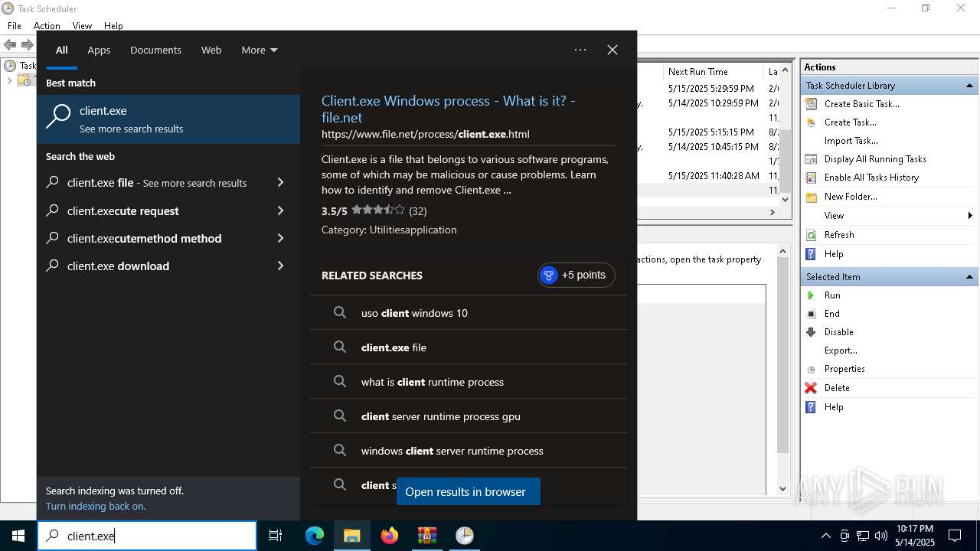Screen dimensions: 980x551
Task: Launch Firefox from taskbar
Action: point(390,536)
